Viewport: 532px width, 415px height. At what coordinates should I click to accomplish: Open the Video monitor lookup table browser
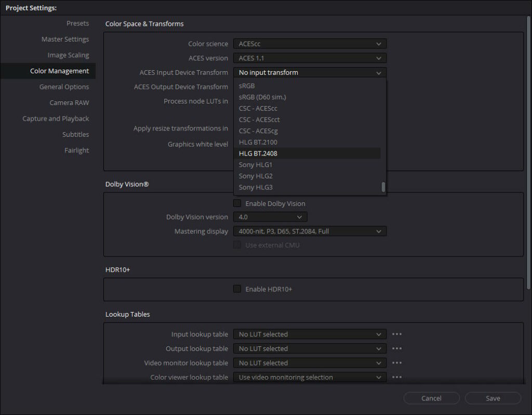[397, 362]
